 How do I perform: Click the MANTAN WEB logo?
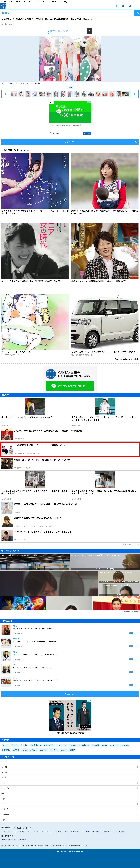click(x=3, y=6)
